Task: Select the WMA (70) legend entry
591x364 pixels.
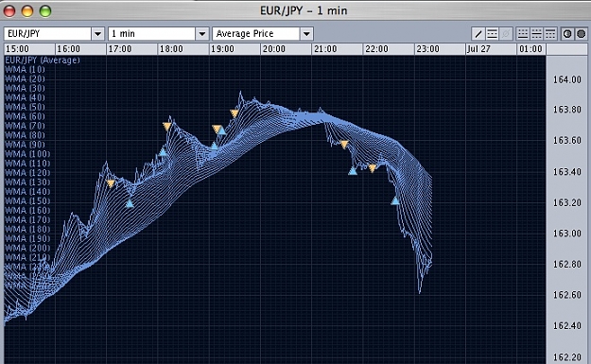Action: coord(25,127)
